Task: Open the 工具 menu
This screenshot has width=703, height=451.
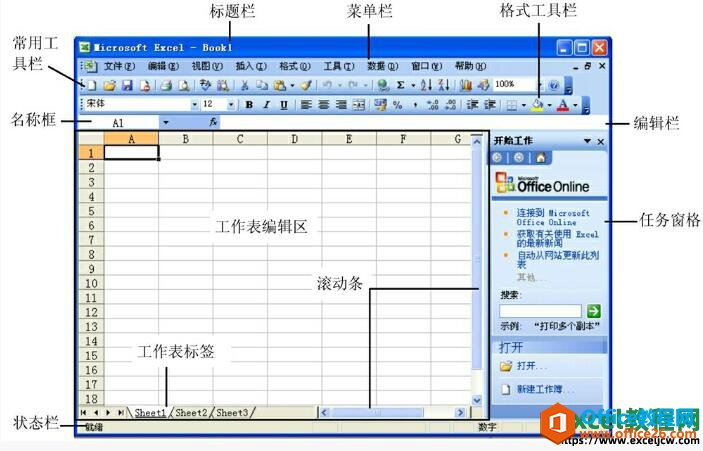Action: (x=339, y=66)
